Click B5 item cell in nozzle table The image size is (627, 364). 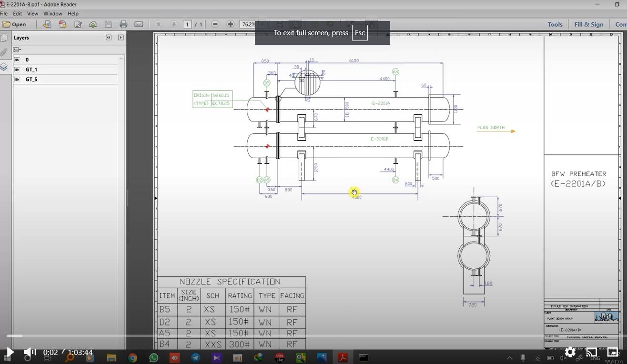pyautogui.click(x=165, y=310)
